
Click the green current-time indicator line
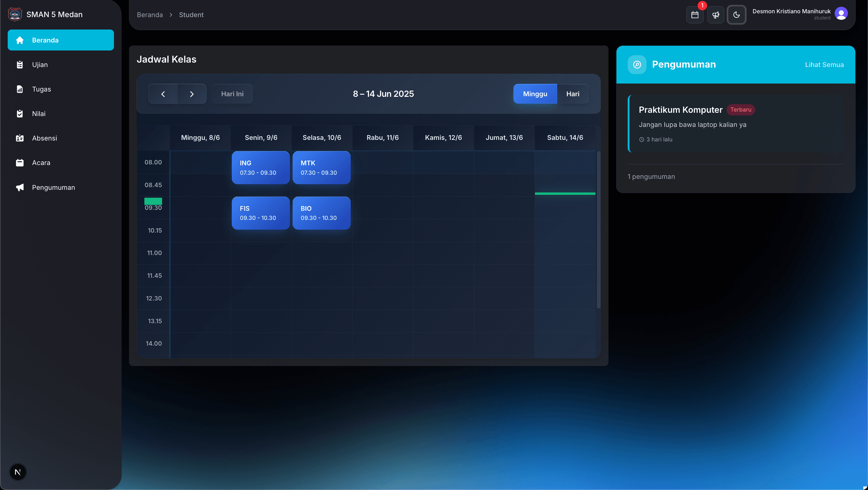pos(565,194)
